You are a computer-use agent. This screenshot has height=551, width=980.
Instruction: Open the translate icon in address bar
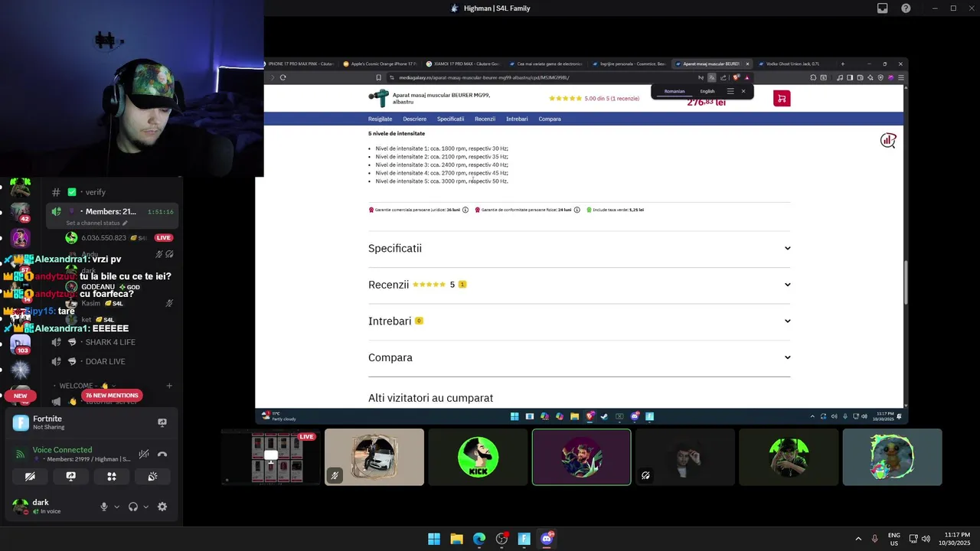pos(712,77)
